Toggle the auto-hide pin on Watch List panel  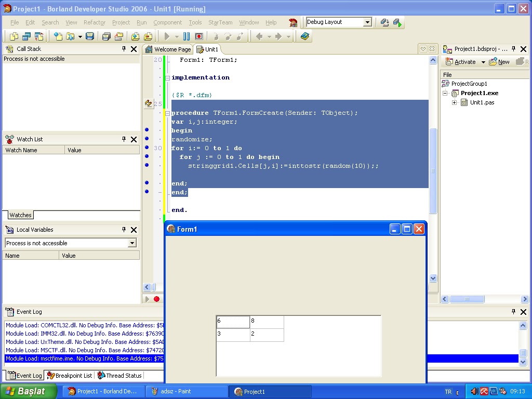(124, 139)
